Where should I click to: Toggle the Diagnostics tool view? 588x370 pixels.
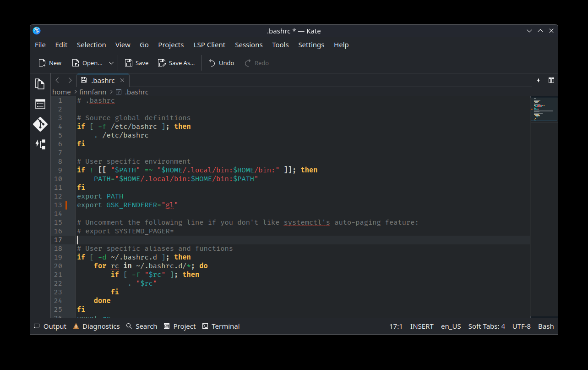click(x=96, y=326)
